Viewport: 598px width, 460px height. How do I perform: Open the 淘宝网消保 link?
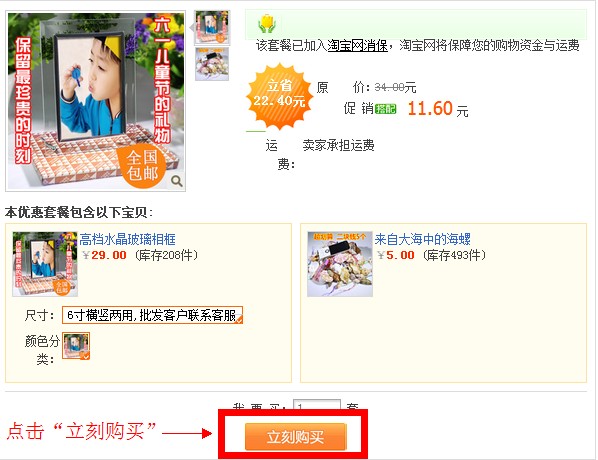pyautogui.click(x=357, y=45)
